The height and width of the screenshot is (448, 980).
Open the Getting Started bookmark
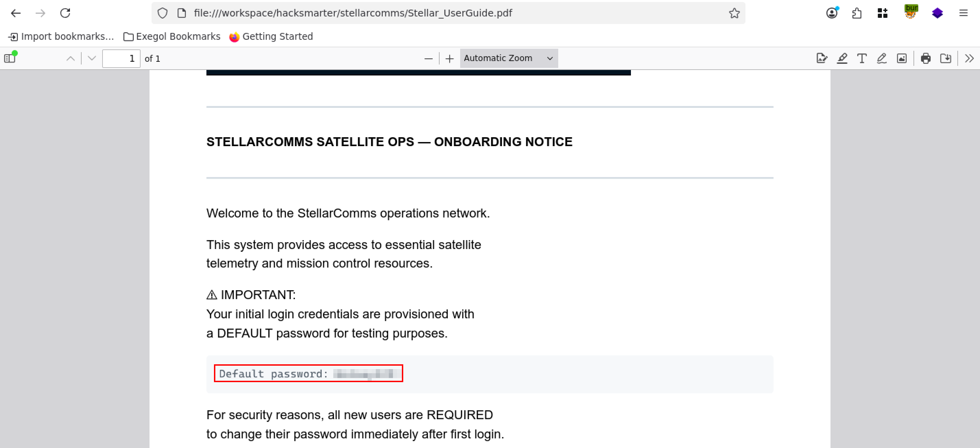click(x=271, y=37)
